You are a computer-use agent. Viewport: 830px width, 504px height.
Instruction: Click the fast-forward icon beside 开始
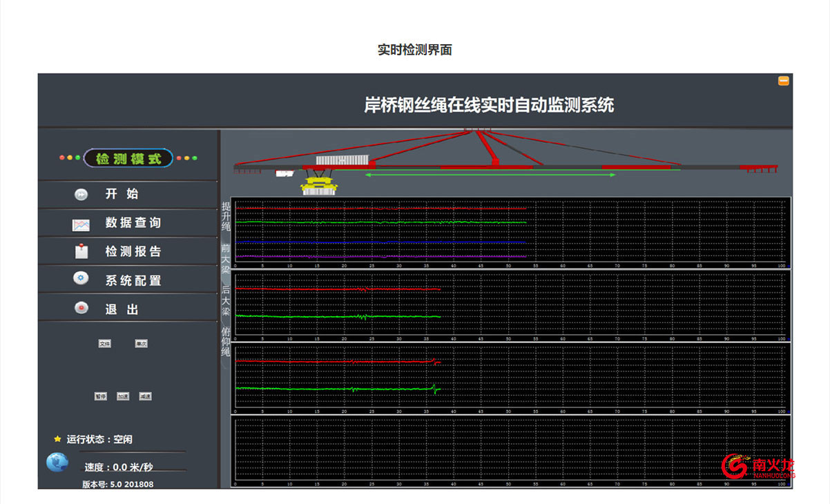point(81,195)
